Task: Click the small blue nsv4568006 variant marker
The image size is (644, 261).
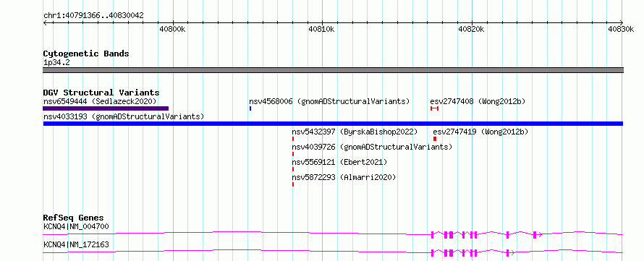Action: point(250,108)
